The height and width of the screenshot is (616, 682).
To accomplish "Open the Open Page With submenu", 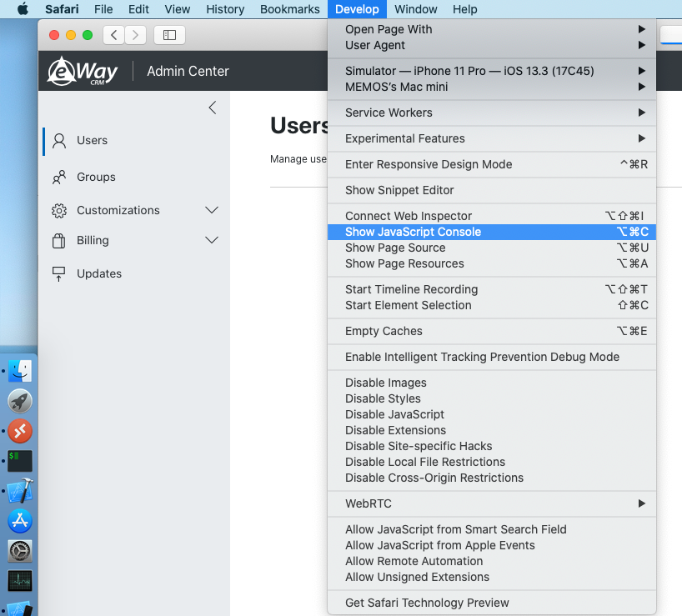I will click(x=492, y=29).
